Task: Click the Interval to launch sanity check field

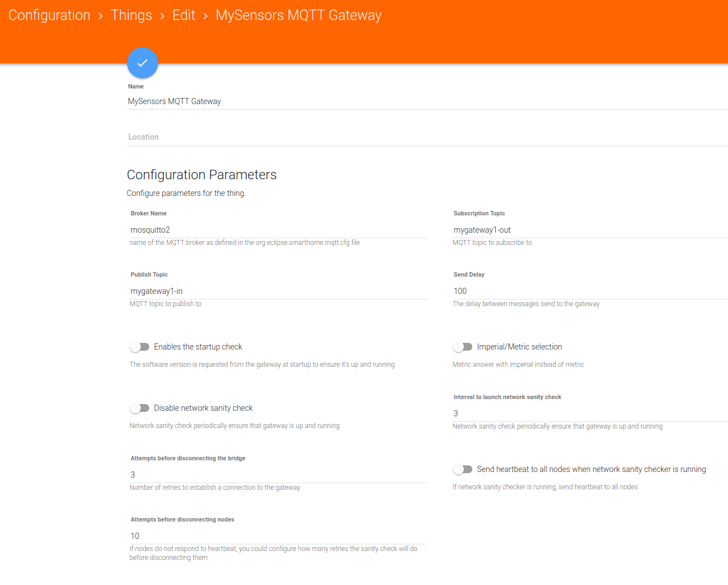Action: point(589,414)
